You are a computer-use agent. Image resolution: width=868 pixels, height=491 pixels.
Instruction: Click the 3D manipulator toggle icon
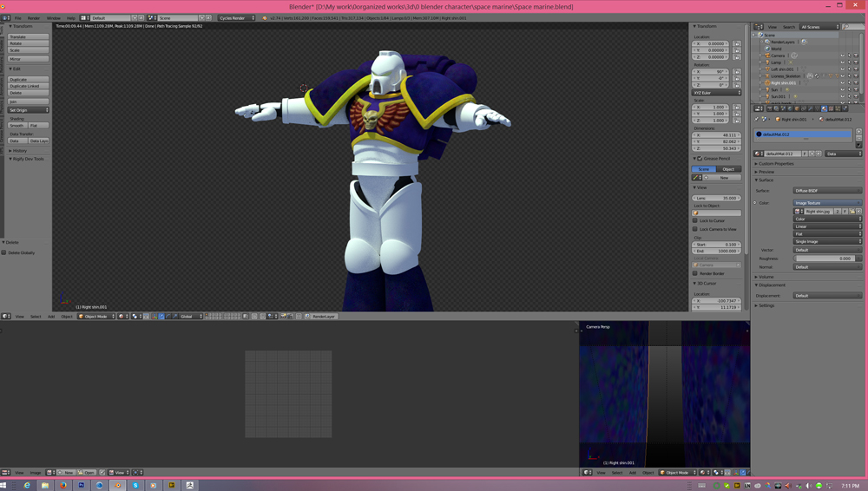tap(155, 316)
